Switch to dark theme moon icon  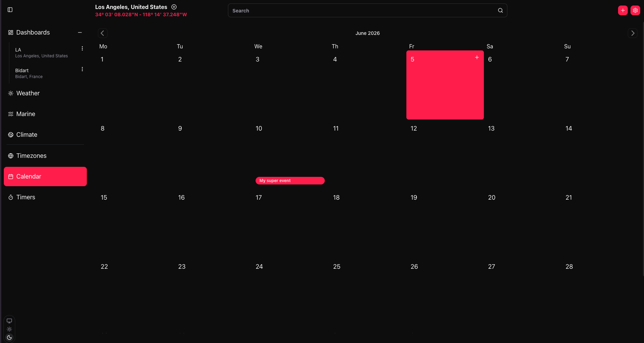tap(9, 337)
